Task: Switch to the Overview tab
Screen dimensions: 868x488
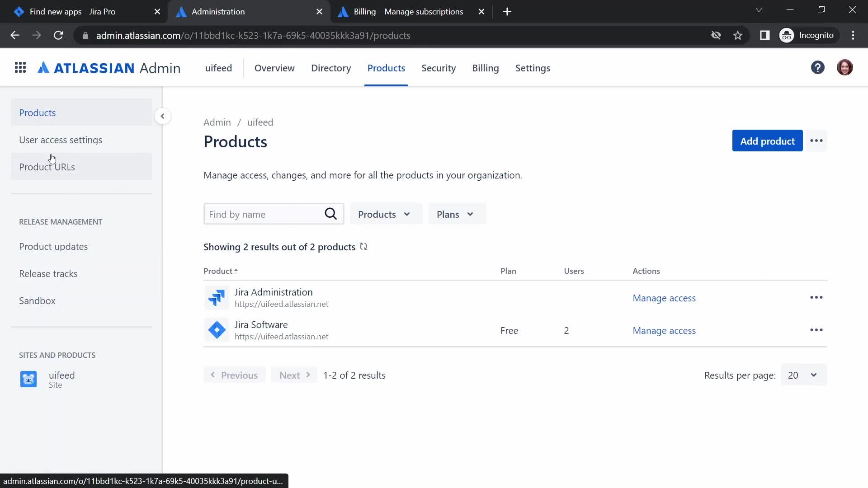Action: [x=274, y=68]
